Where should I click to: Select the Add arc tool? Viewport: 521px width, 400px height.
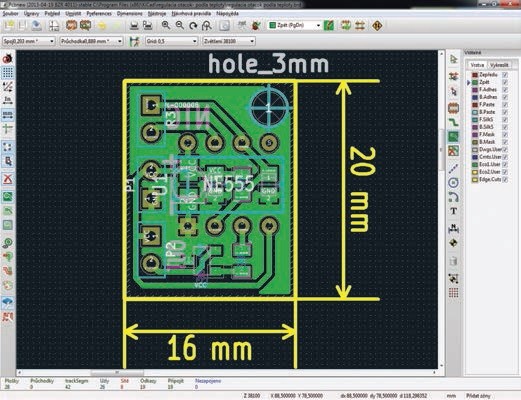(453, 197)
